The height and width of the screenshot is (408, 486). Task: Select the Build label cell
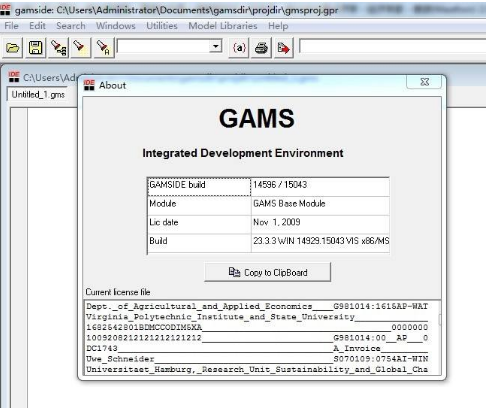pyautogui.click(x=199, y=243)
